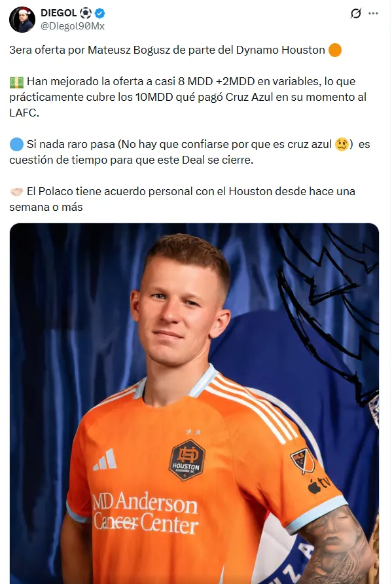
Task: Click the money banknote emoji
Action: [x=16, y=82]
